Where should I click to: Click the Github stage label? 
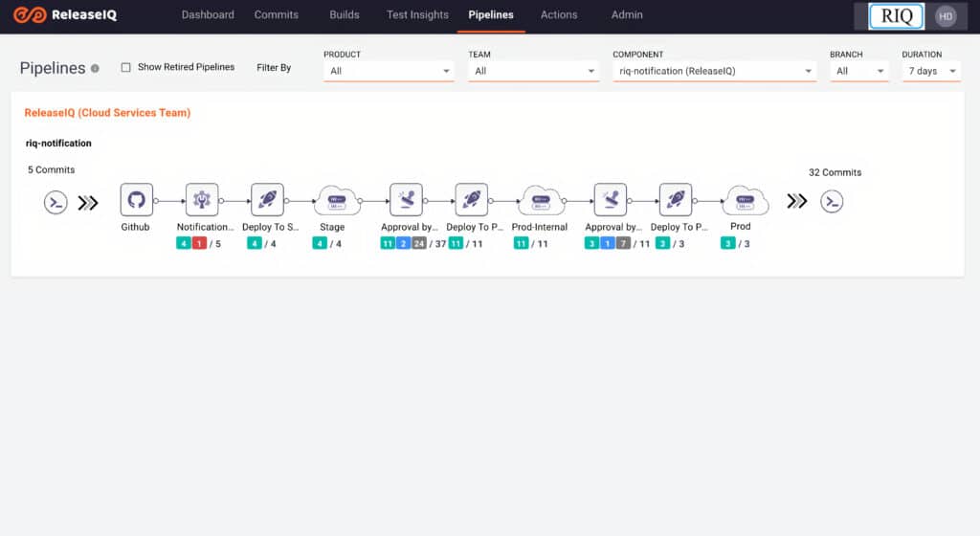[x=135, y=227]
